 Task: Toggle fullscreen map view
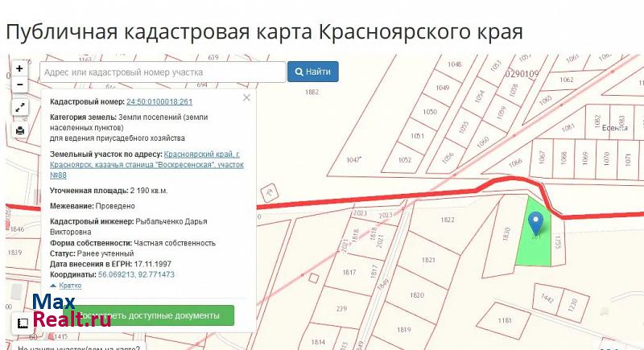[x=19, y=108]
